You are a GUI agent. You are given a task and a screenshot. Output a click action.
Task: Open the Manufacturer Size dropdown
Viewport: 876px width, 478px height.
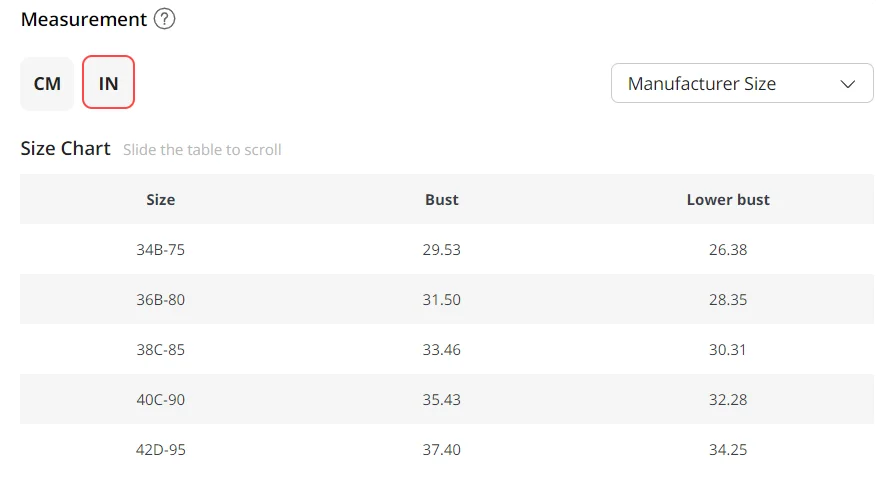point(742,83)
